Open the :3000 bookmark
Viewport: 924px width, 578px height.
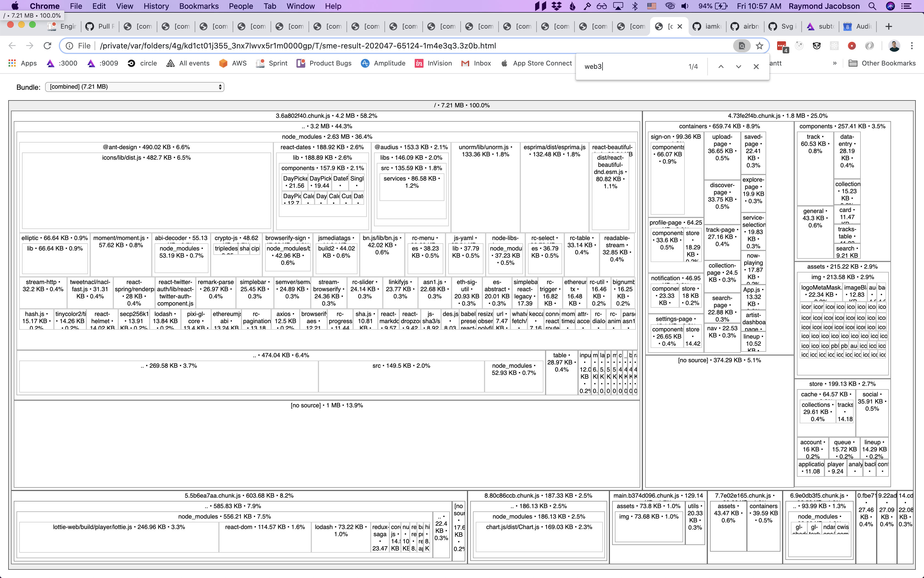tap(62, 63)
